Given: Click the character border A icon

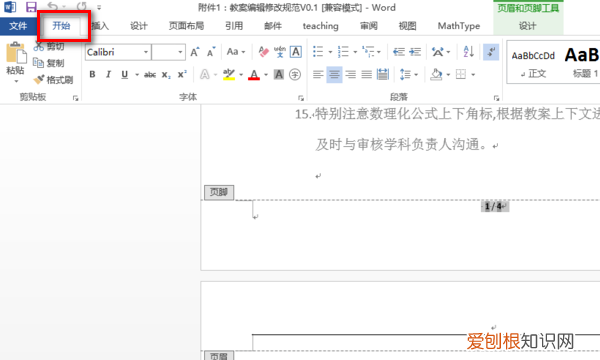Looking at the screenshot, I should [296, 52].
